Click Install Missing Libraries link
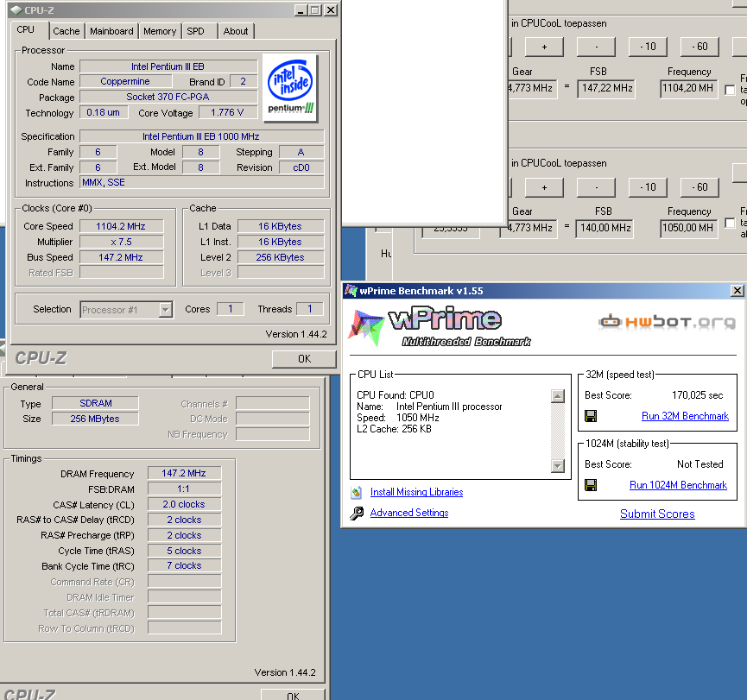The image size is (747, 700). click(x=416, y=492)
